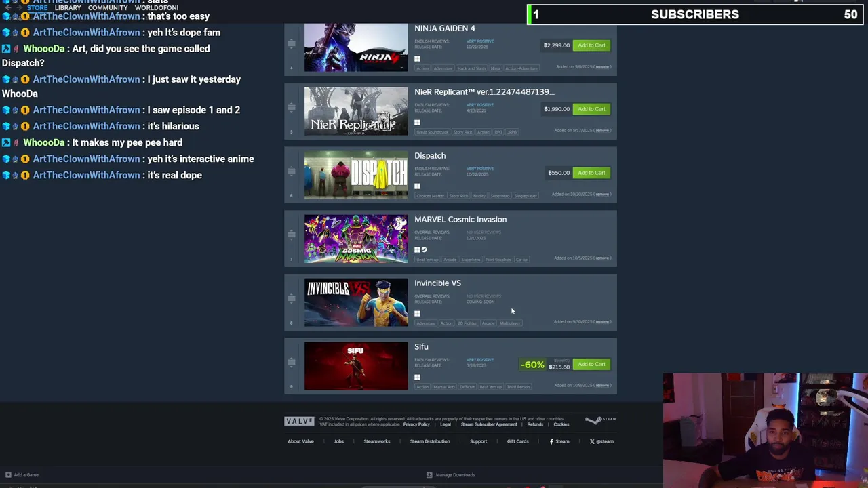
Task: Remove Sifu from the wishlist
Action: point(602,386)
